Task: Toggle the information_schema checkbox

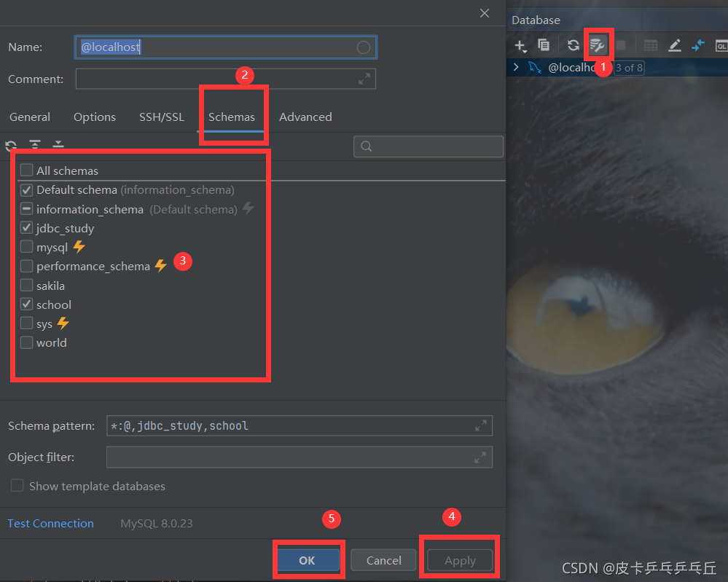Action: click(26, 209)
